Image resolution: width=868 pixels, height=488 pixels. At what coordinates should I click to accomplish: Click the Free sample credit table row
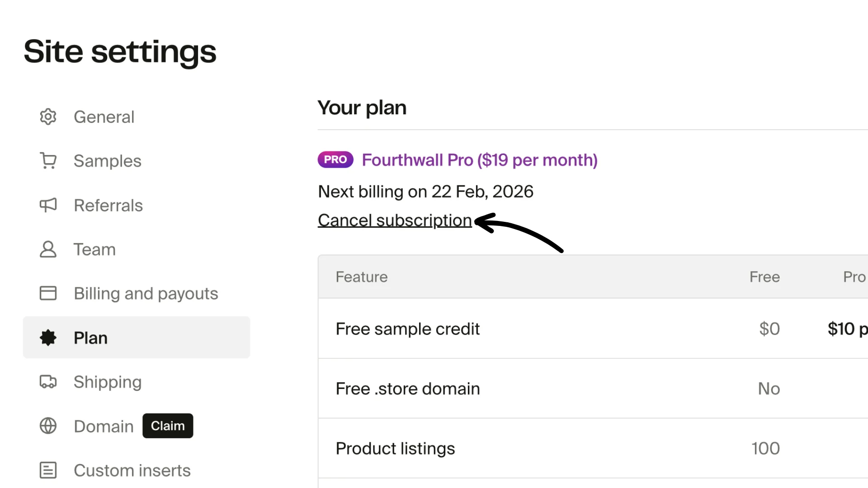point(407,329)
